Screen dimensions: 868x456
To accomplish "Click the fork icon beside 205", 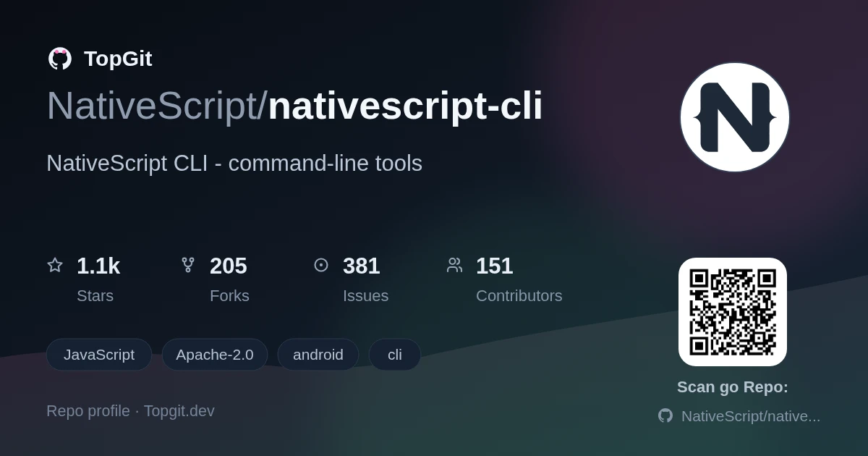I will (188, 265).
